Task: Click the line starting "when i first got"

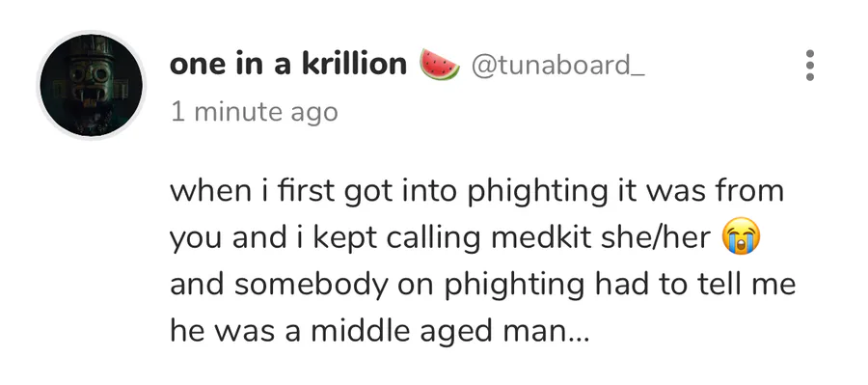Action: click(476, 192)
